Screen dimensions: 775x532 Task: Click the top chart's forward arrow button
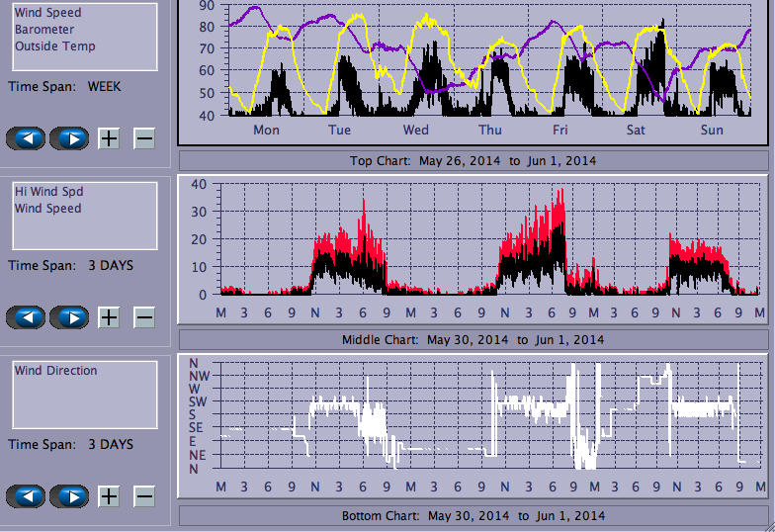tap(69, 138)
